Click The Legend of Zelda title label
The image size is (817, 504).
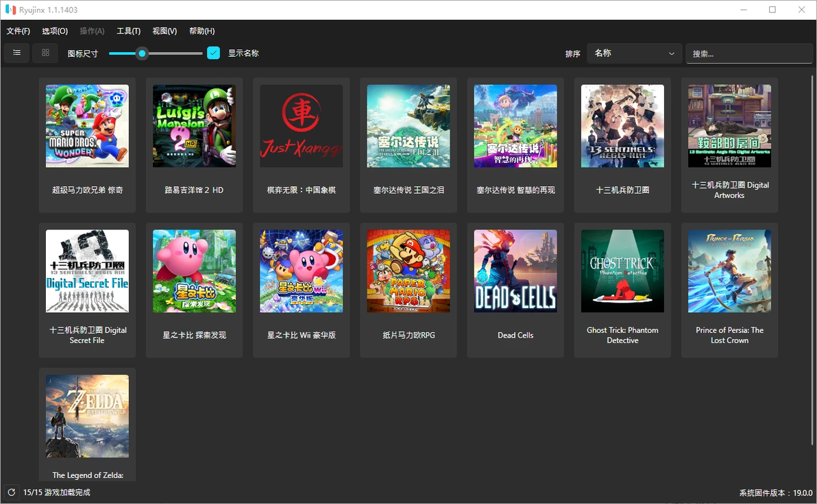[x=88, y=475]
